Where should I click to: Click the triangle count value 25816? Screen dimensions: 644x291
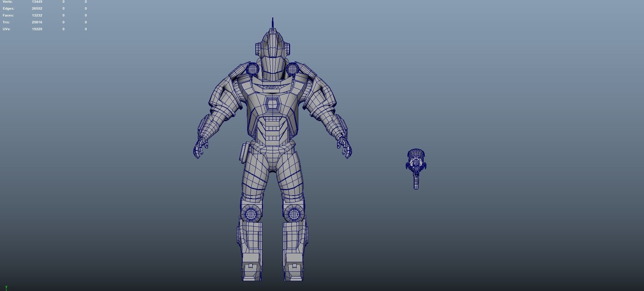click(x=37, y=22)
